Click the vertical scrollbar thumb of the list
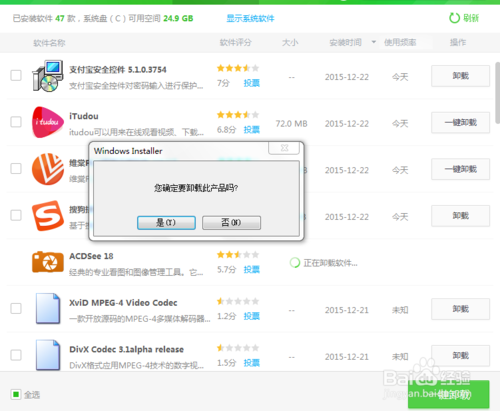The image size is (500, 411). 497,93
